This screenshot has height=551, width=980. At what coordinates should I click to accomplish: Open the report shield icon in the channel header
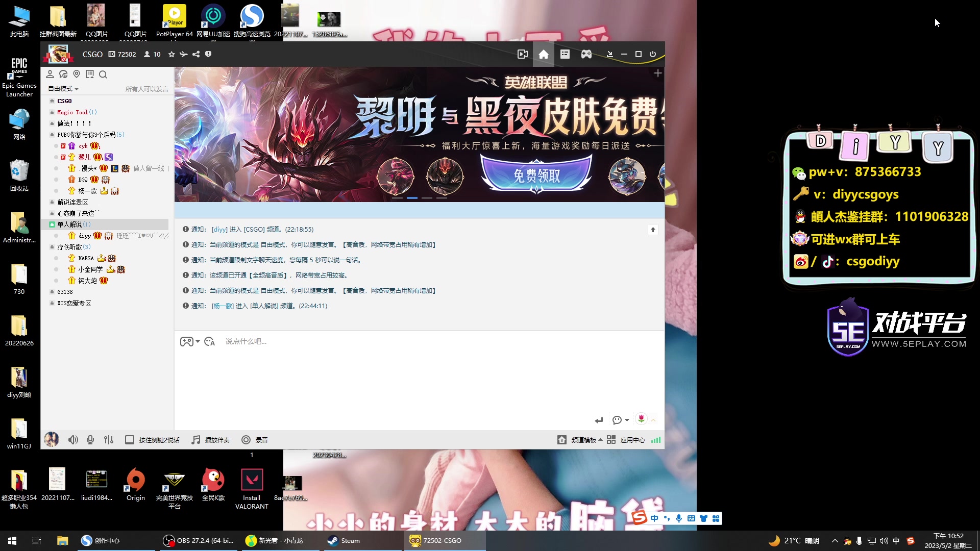click(x=208, y=54)
